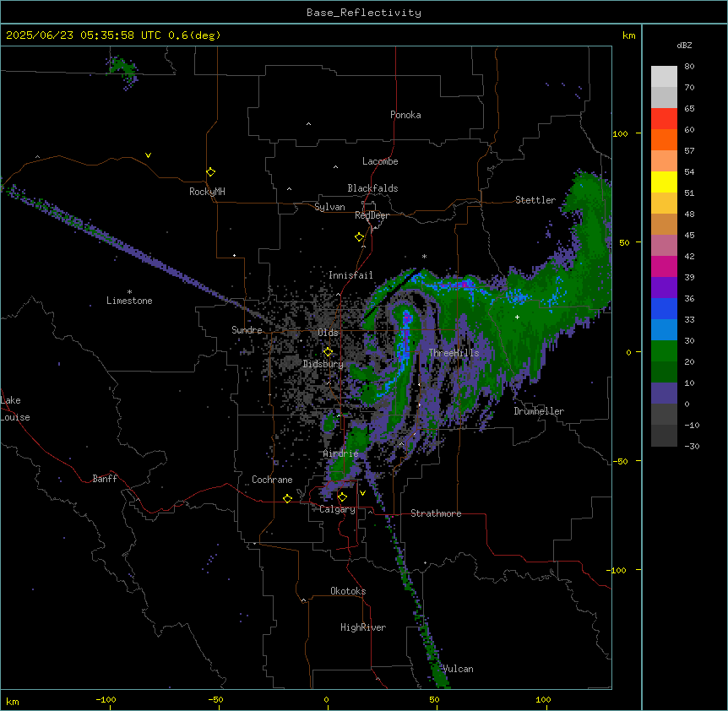Click the green 30 dBZ legend swatch
This screenshot has height=711, width=728.
(664, 351)
